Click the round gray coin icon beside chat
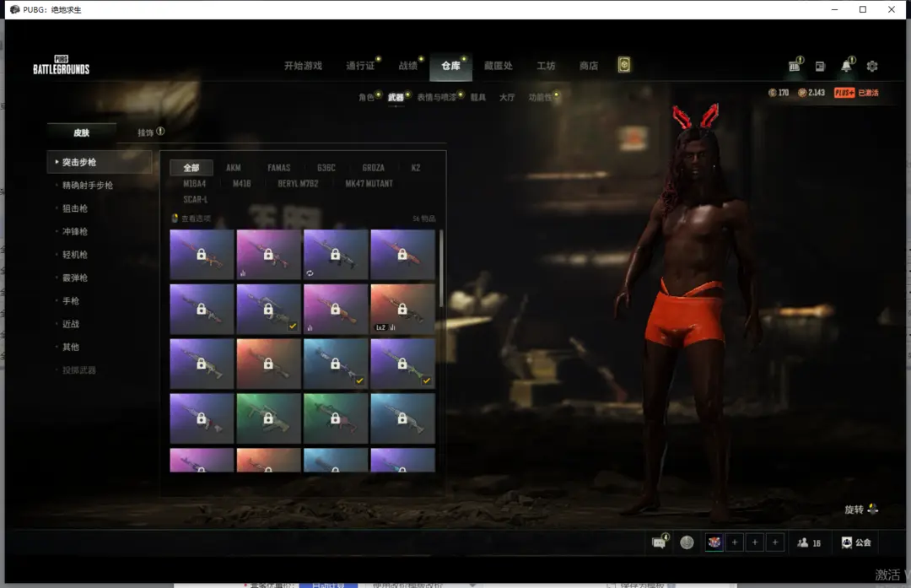Image resolution: width=911 pixels, height=588 pixels. click(687, 542)
